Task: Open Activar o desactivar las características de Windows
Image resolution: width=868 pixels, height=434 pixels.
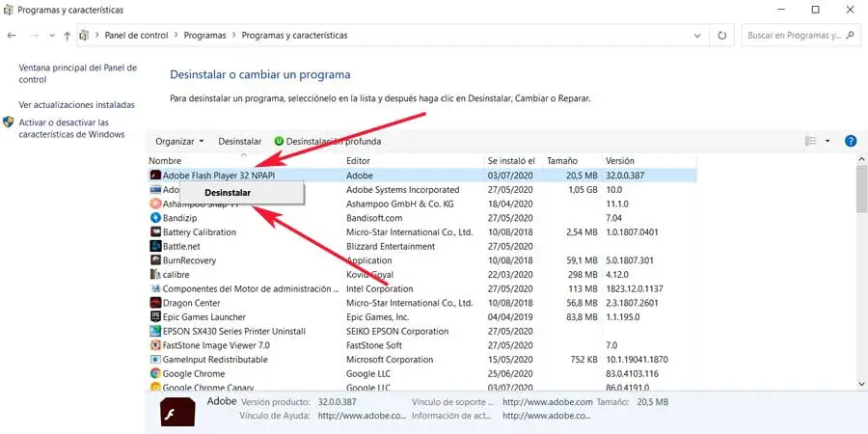Action: click(72, 128)
